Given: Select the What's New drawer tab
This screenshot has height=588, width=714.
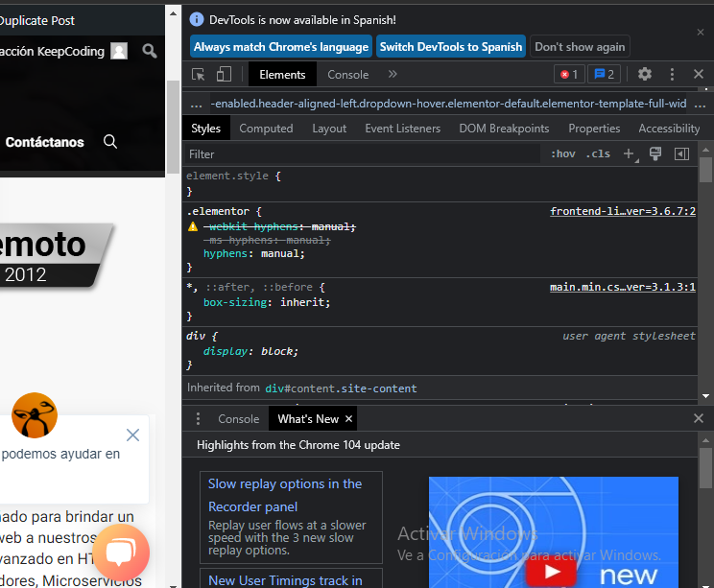Looking at the screenshot, I should [x=308, y=419].
